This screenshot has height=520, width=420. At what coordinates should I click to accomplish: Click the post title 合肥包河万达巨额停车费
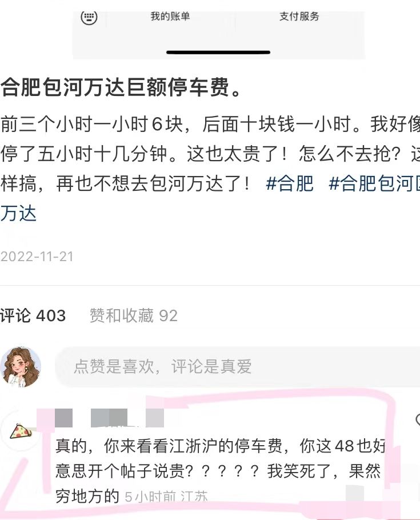[121, 87]
